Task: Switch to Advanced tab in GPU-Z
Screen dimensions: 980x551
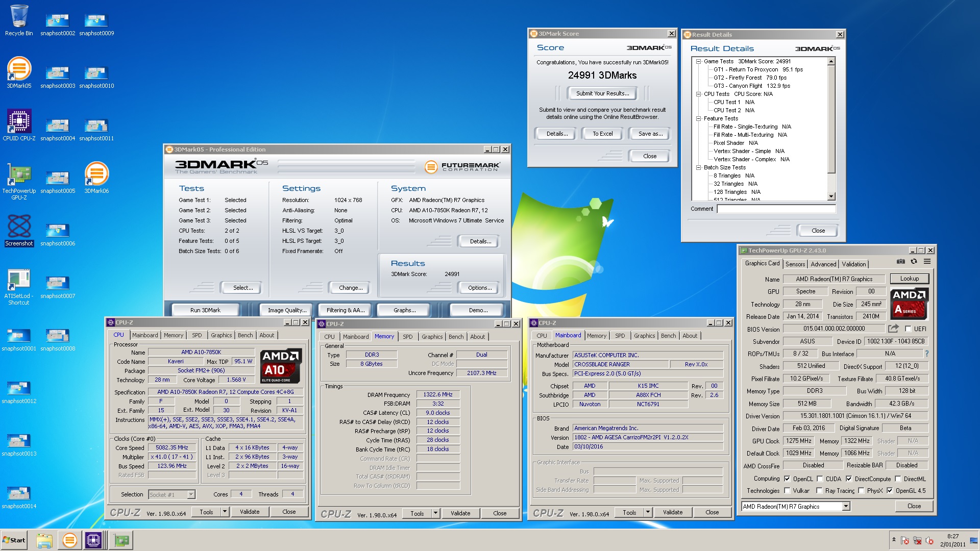Action: click(823, 264)
